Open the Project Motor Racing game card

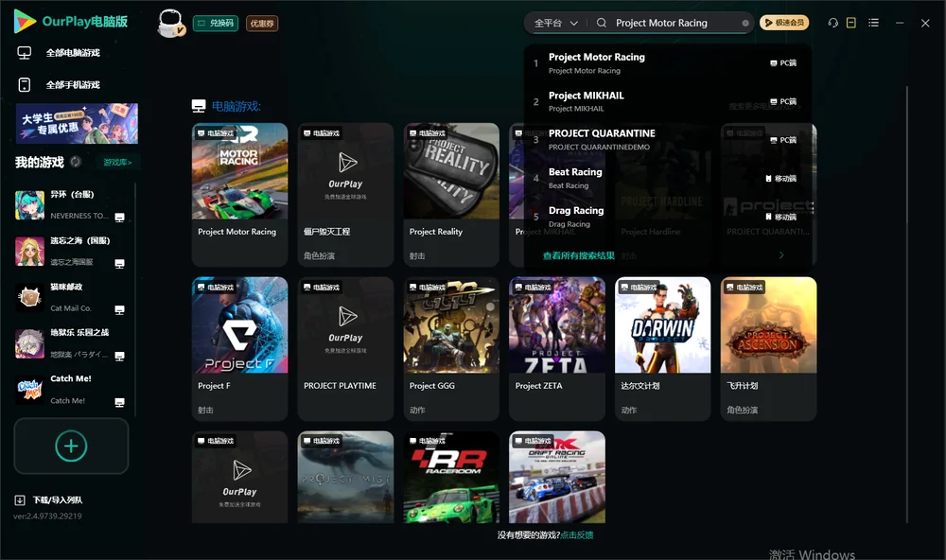point(239,194)
